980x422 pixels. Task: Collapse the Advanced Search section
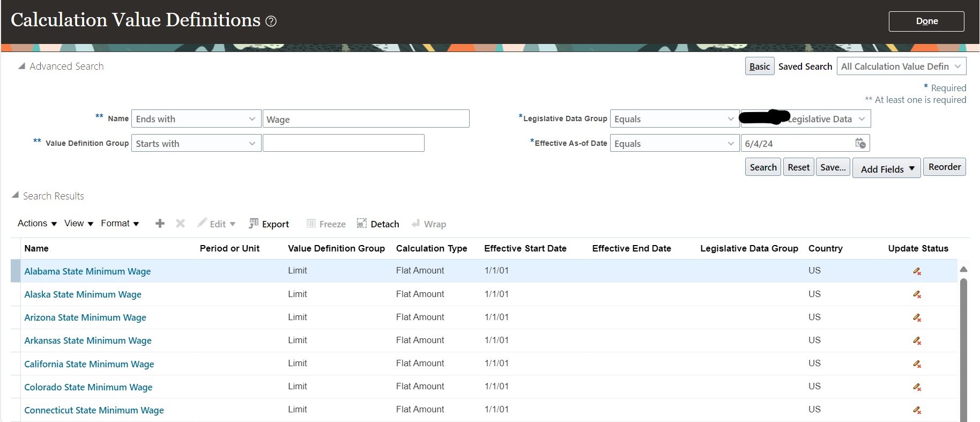21,66
